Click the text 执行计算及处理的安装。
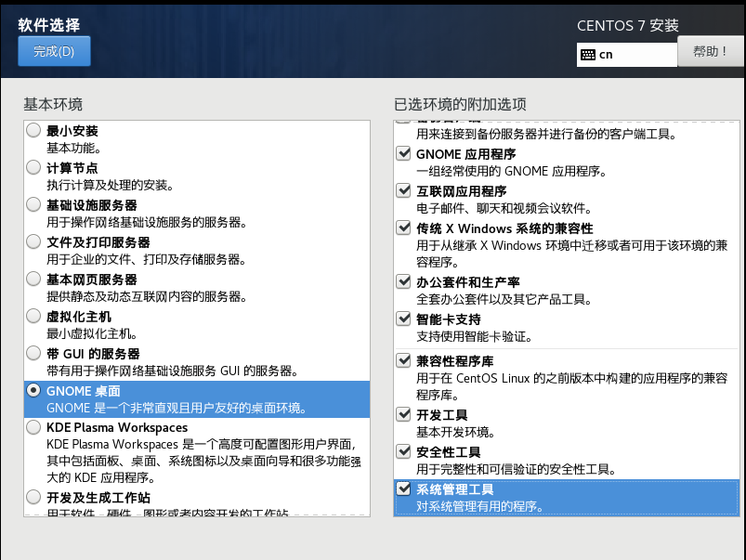This screenshot has height=560, width=746. point(110,186)
